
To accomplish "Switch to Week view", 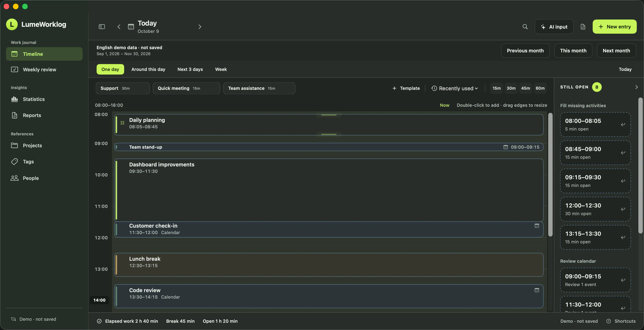I will point(221,69).
